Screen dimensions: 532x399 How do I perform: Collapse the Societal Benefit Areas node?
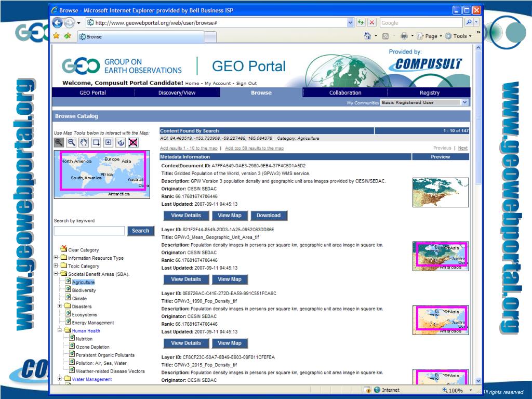pos(56,273)
